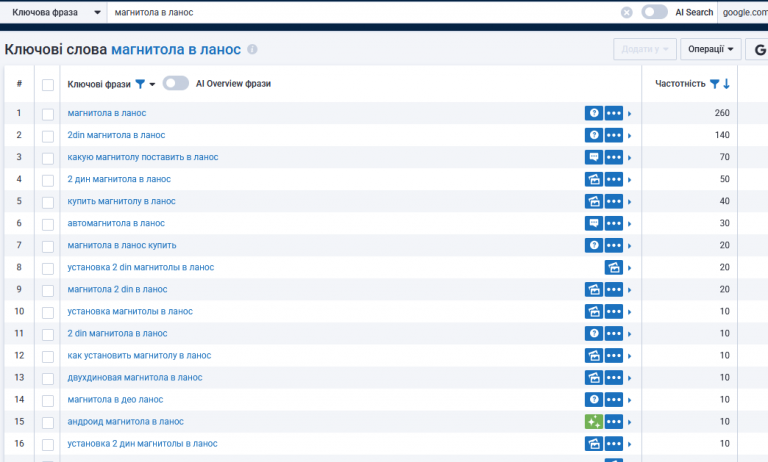Open the Ключова фраза search type dropdown
This screenshot has height=462, width=768.
tap(54, 12)
